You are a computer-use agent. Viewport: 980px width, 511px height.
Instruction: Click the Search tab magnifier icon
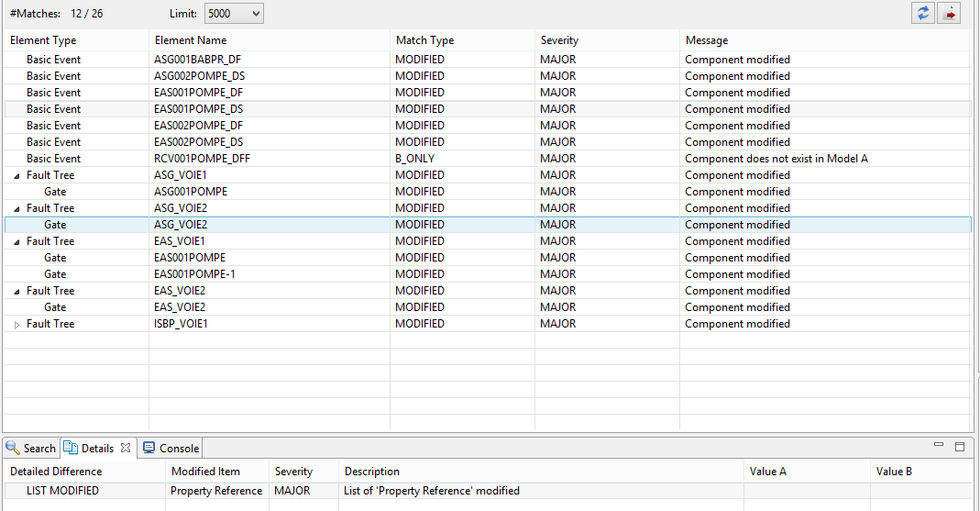13,448
